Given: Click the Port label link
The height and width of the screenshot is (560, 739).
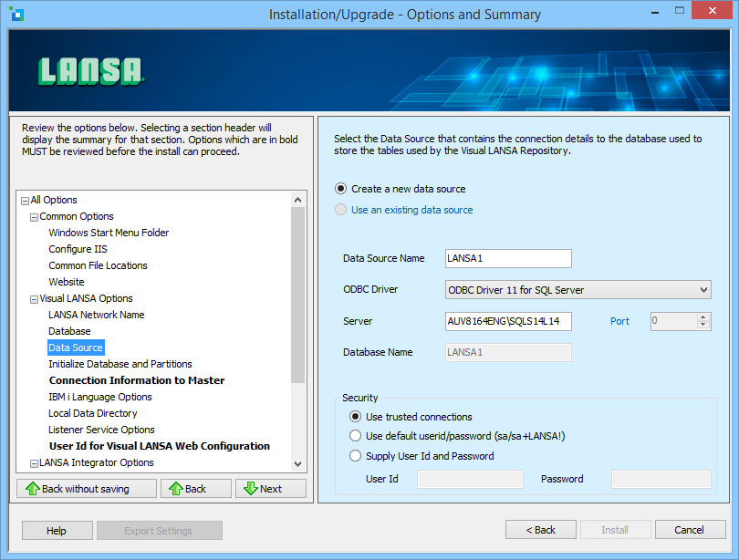Looking at the screenshot, I should (x=619, y=321).
